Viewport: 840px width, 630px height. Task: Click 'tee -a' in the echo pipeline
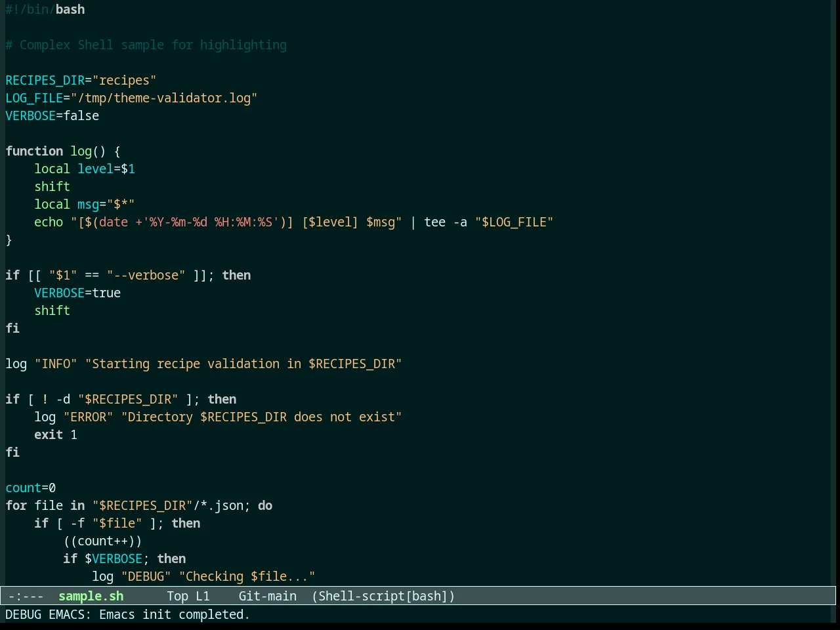tap(446, 222)
